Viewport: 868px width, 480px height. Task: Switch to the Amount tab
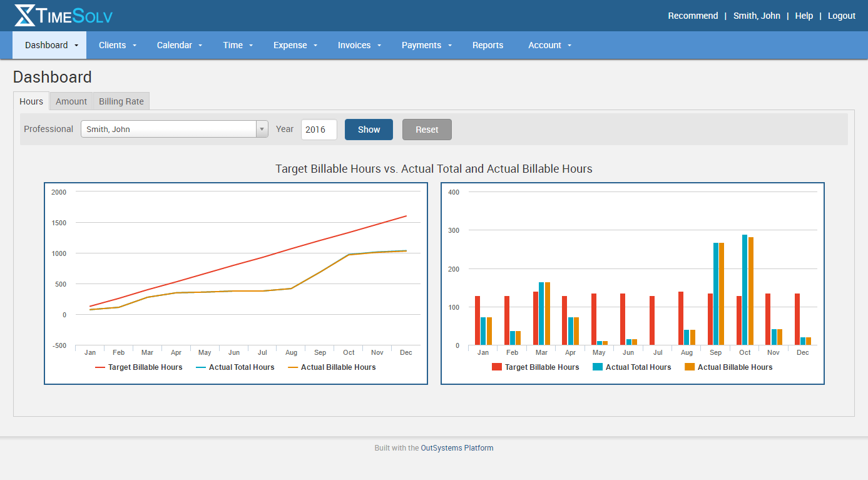coord(71,101)
